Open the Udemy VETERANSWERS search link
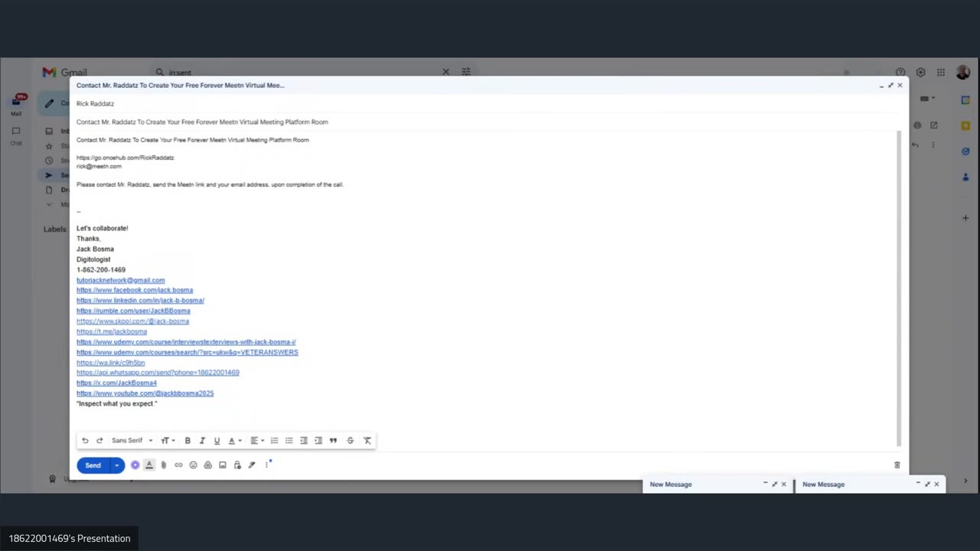 pos(187,352)
